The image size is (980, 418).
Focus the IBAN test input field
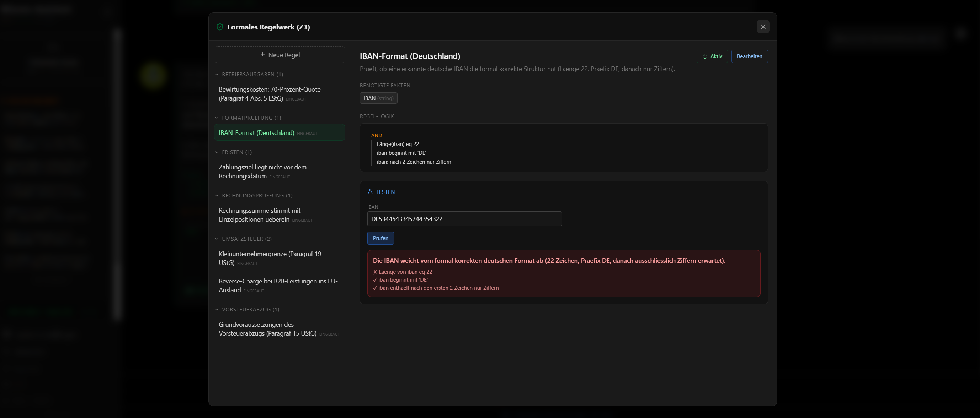[x=464, y=219]
